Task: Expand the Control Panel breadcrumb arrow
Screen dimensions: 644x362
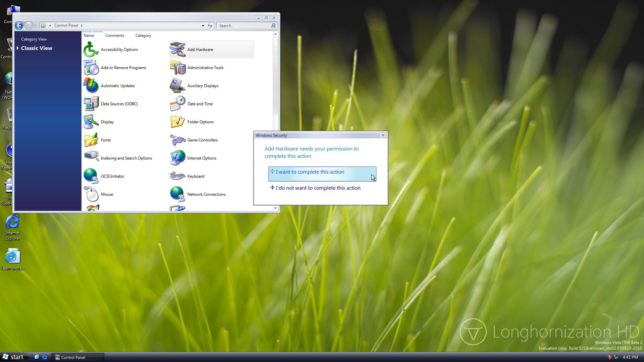Action: [82, 25]
